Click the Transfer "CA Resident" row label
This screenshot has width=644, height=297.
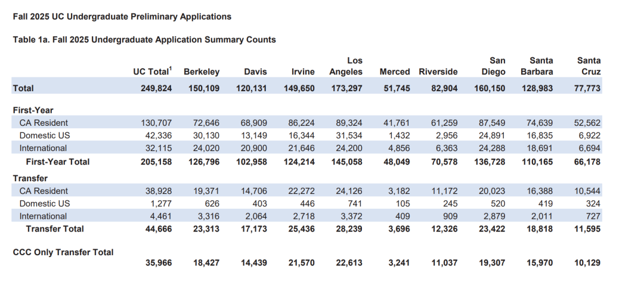pos(44,191)
